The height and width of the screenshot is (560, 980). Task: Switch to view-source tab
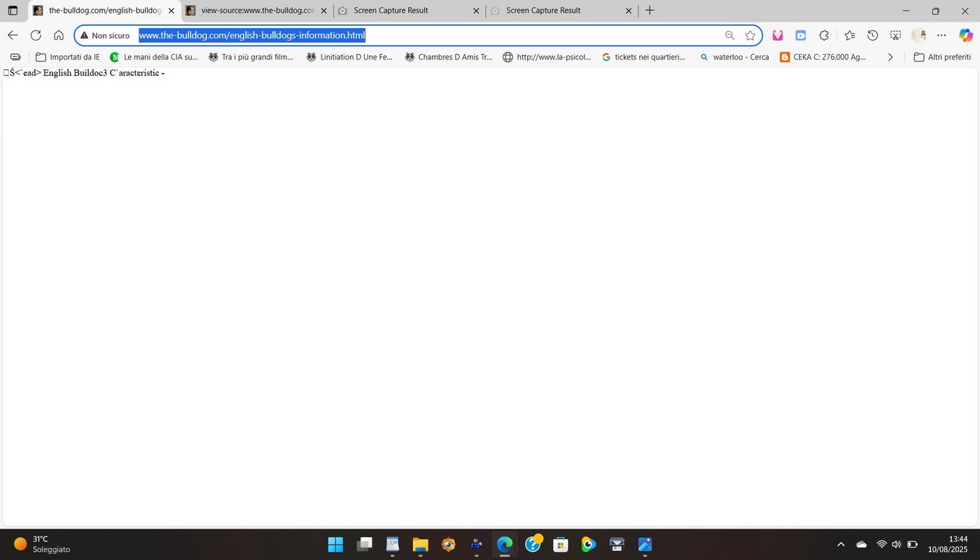click(x=256, y=10)
